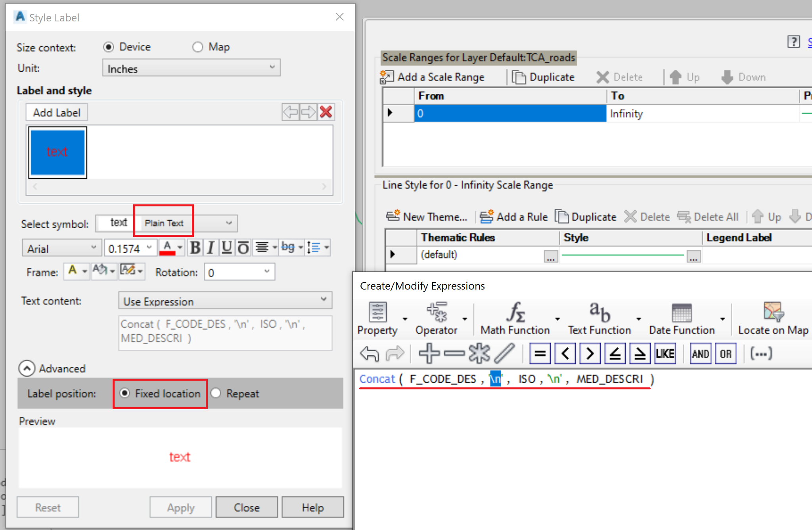
Task: Toggle bold text formatting
Action: coord(195,248)
